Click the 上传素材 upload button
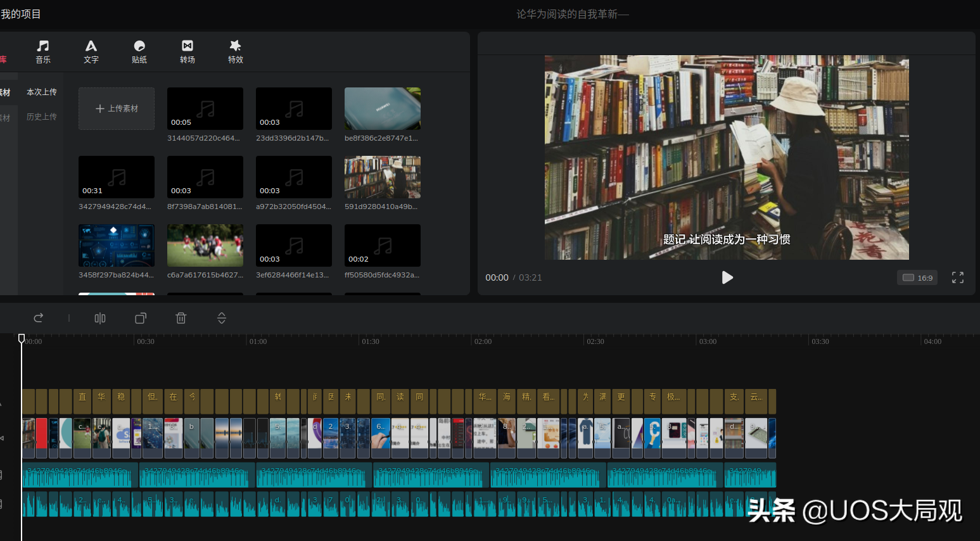 pyautogui.click(x=117, y=108)
